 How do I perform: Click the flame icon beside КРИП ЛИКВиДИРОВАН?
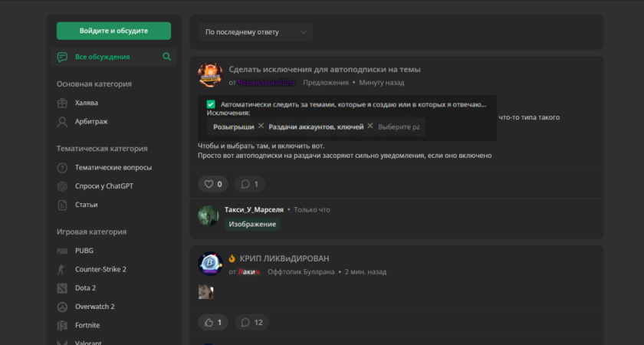coord(232,258)
